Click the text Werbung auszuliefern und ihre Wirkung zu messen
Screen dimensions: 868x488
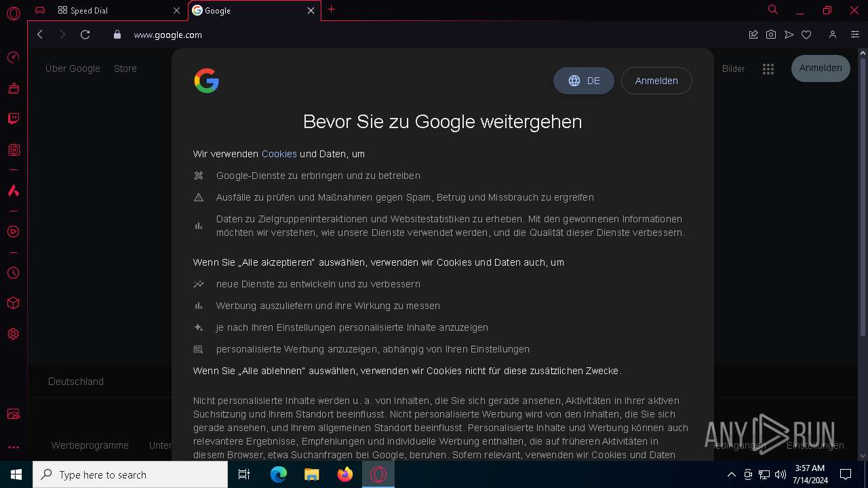(x=328, y=306)
